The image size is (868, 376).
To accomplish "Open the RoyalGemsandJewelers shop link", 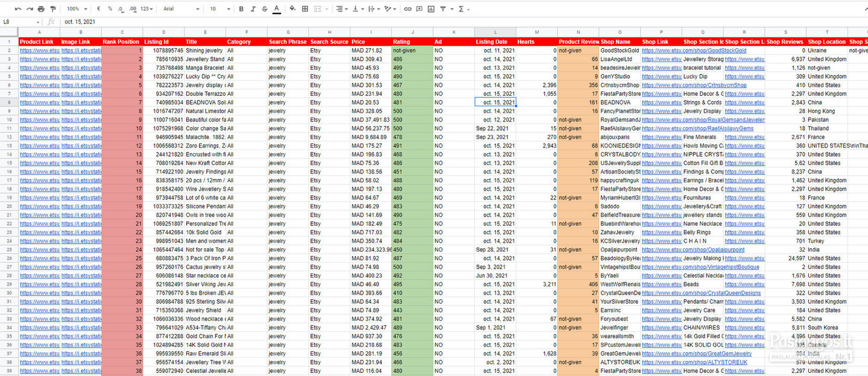I will coord(702,120).
